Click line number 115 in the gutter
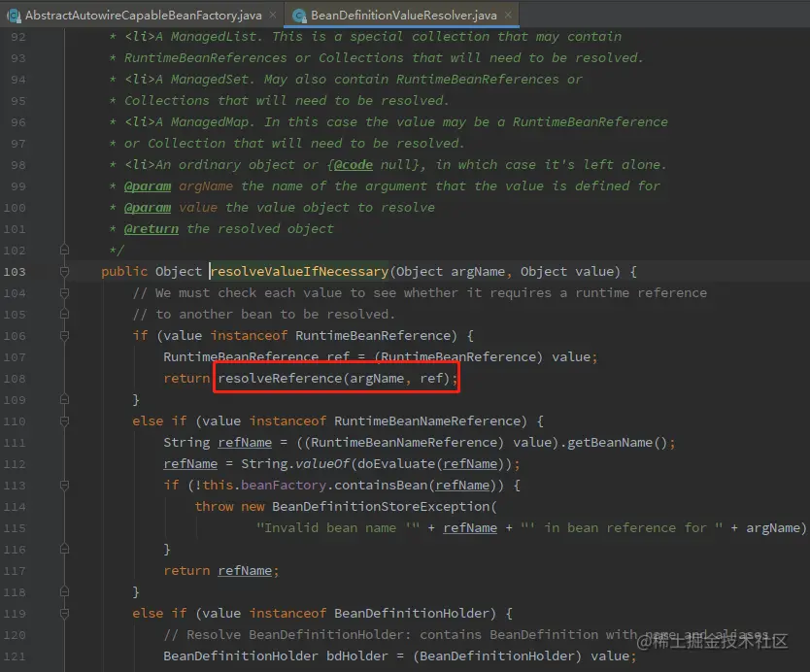Image resolution: width=810 pixels, height=672 pixels. [15, 528]
